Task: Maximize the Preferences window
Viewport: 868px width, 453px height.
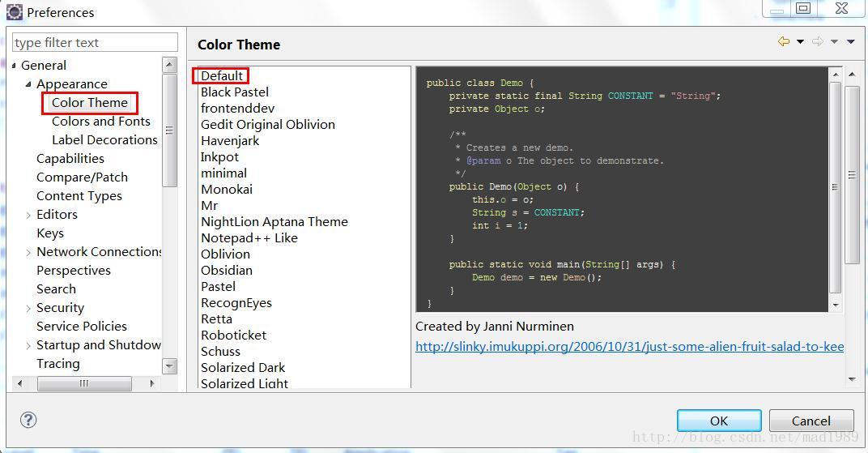Action: (803, 8)
